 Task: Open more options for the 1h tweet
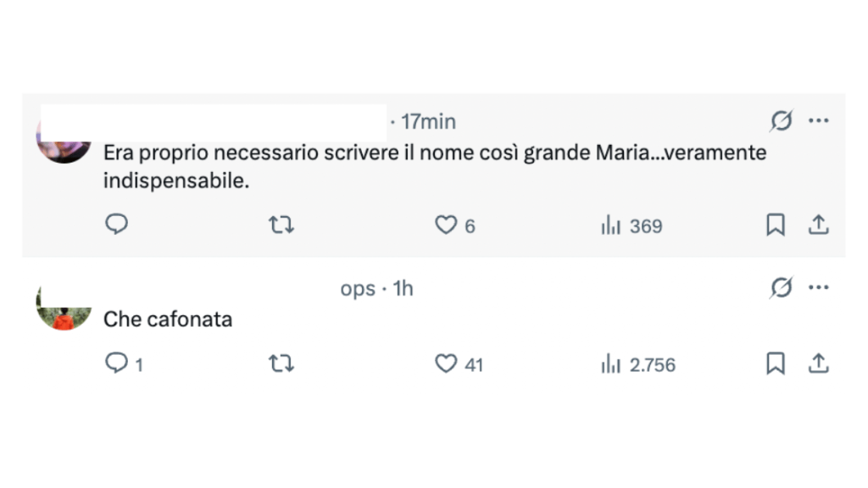[818, 288]
